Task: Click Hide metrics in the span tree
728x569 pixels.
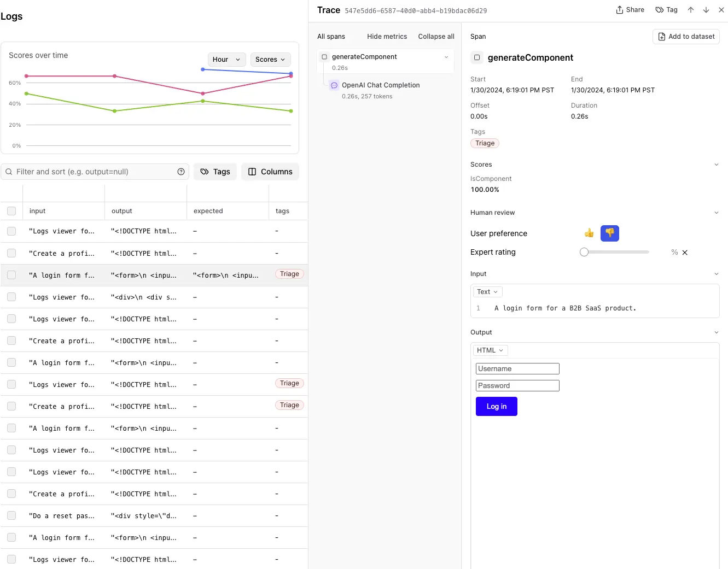Action: click(387, 36)
